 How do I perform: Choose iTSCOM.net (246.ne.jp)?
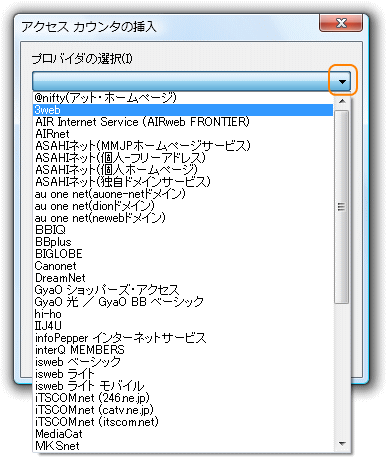pyautogui.click(x=183, y=398)
